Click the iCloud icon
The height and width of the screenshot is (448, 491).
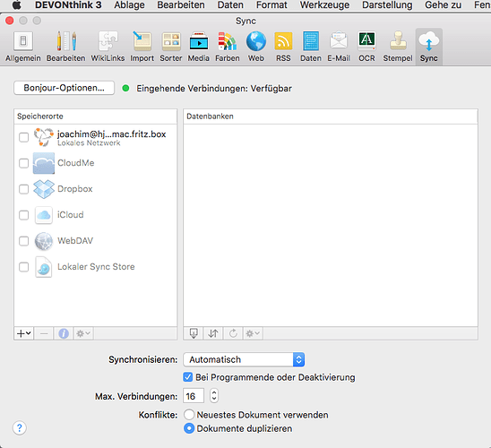click(44, 215)
